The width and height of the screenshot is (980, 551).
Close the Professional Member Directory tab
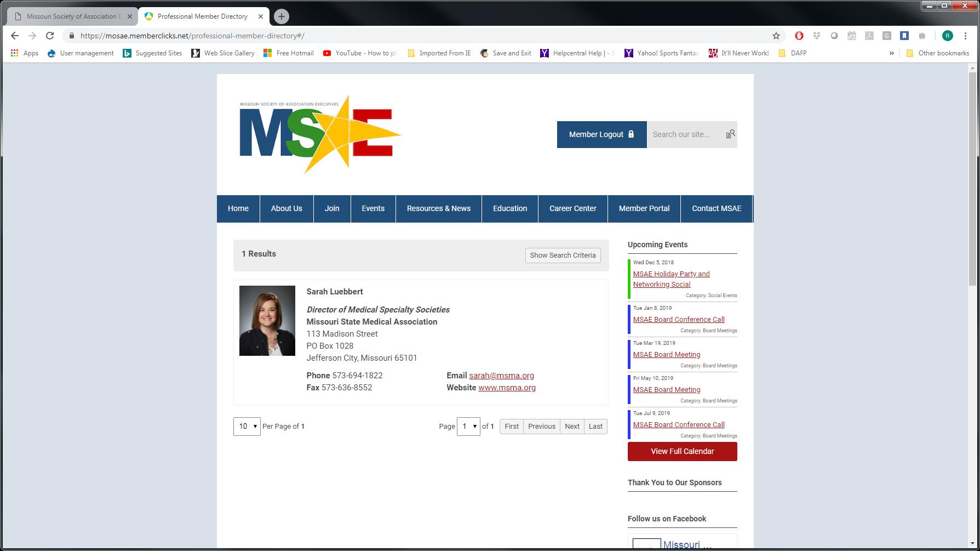point(261,16)
